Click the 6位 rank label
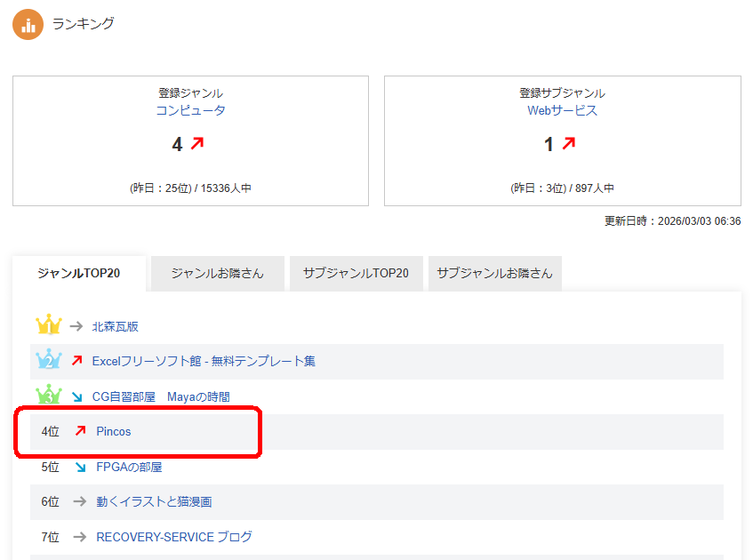The height and width of the screenshot is (560, 753). click(x=51, y=501)
